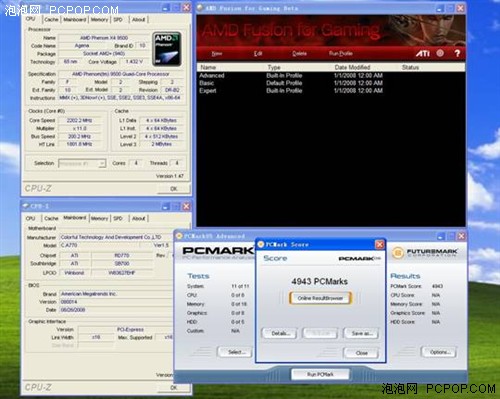Select SPD tab in bottom CPU-Z window
This screenshot has height=399, width=500.
pos(118,218)
